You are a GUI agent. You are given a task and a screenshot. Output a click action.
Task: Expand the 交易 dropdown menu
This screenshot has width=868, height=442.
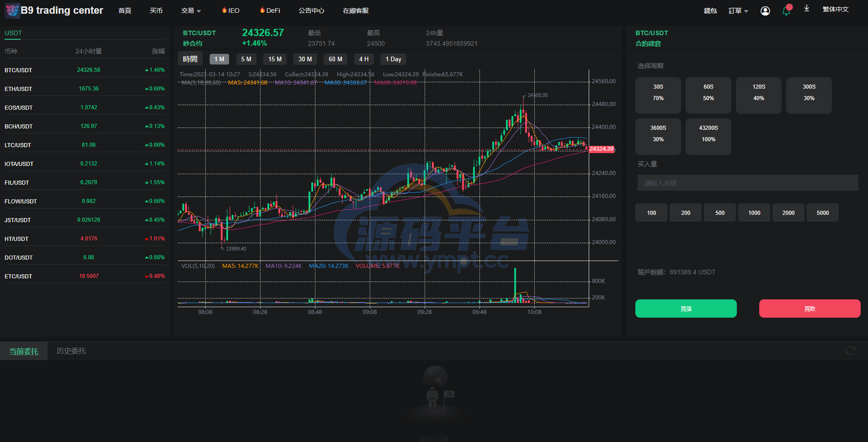(191, 11)
